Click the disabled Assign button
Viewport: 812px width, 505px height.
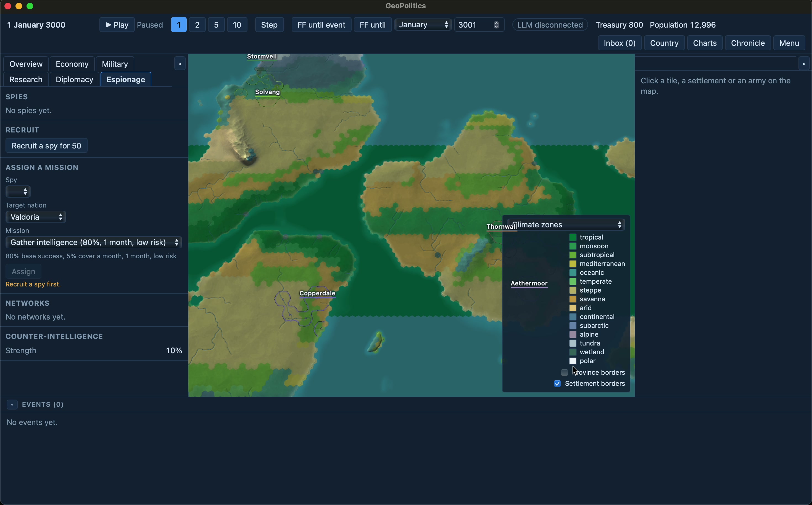(23, 272)
